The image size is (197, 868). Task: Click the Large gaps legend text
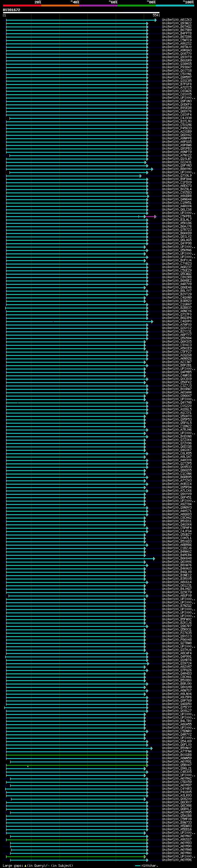[38, 866]
